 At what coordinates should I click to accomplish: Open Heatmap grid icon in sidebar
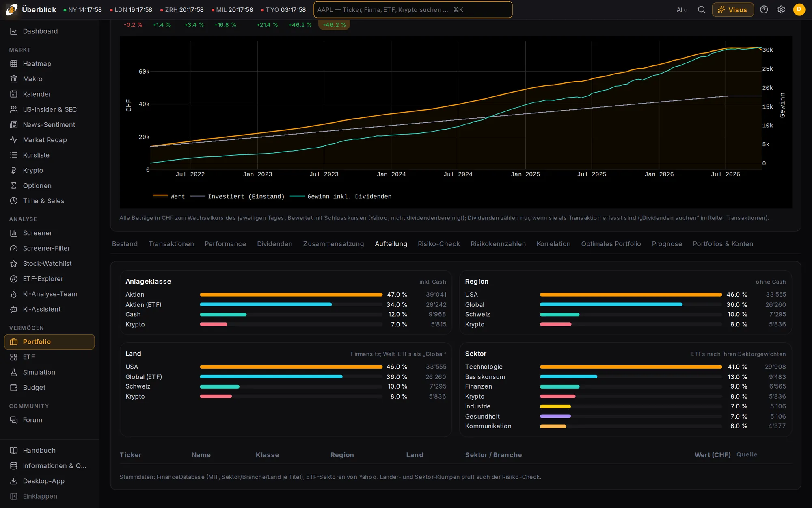[x=14, y=64]
